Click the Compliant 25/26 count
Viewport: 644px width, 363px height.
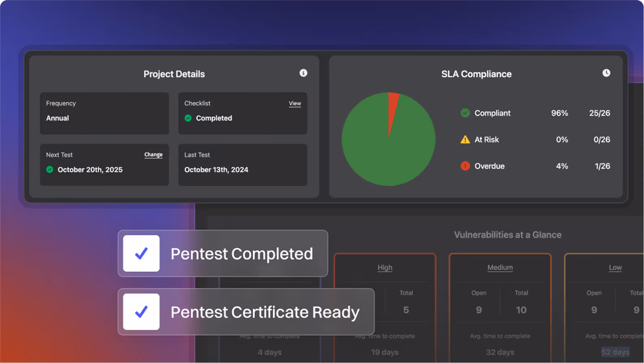click(599, 113)
